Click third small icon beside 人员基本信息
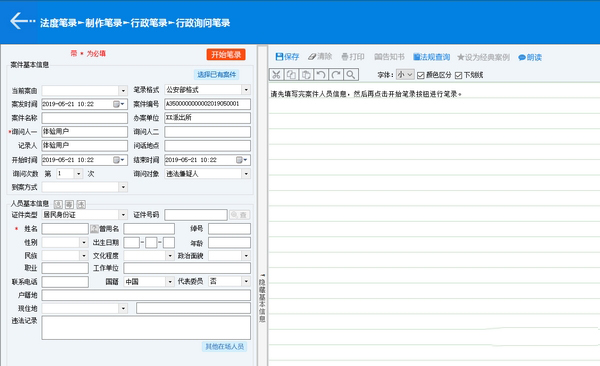 [81, 204]
